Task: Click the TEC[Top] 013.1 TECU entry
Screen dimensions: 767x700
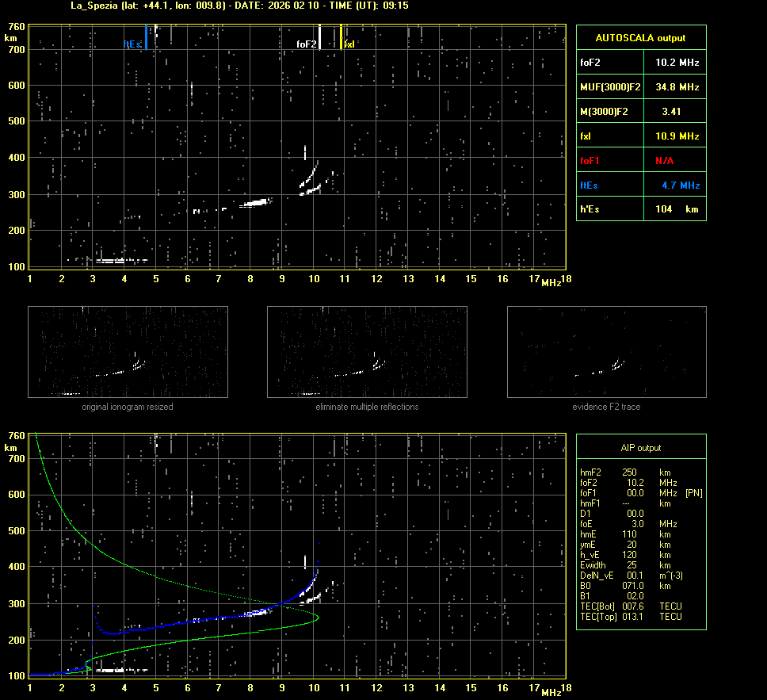Action: point(631,616)
